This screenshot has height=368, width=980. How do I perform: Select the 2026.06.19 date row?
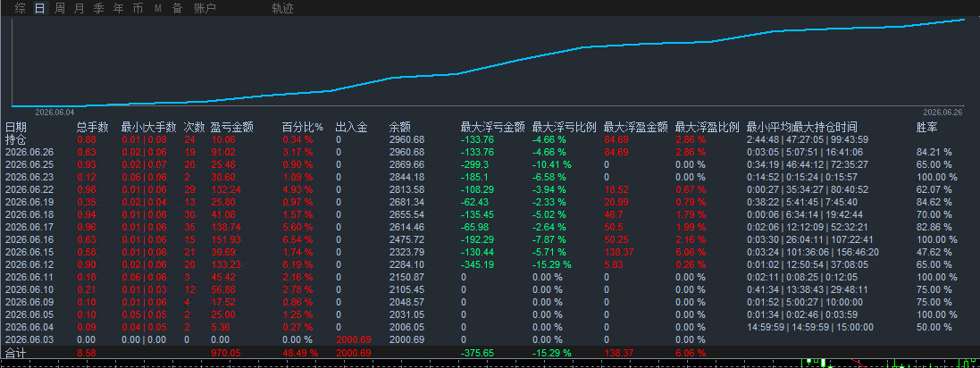coord(29,202)
